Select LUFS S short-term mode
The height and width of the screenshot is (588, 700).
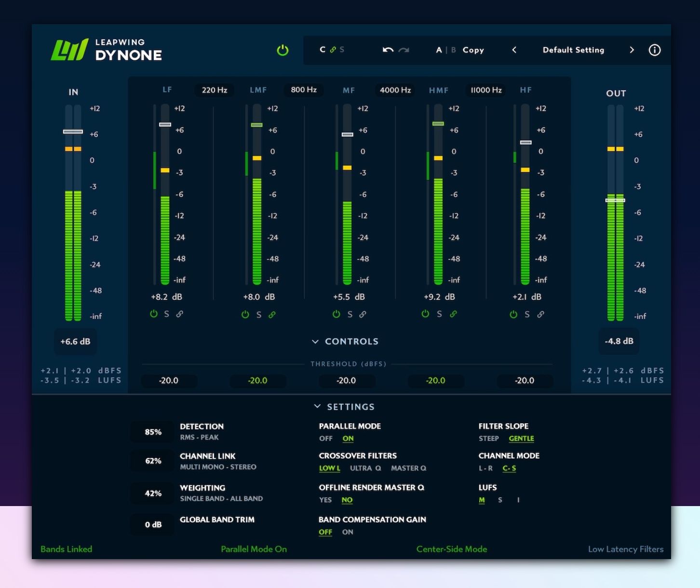pos(500,500)
